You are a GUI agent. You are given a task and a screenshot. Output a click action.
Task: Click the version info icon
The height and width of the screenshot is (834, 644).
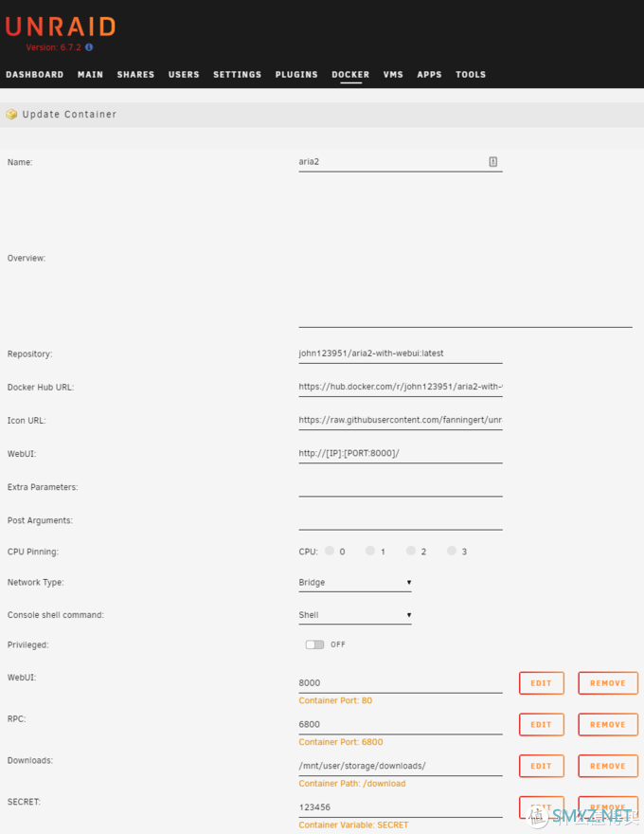89,47
